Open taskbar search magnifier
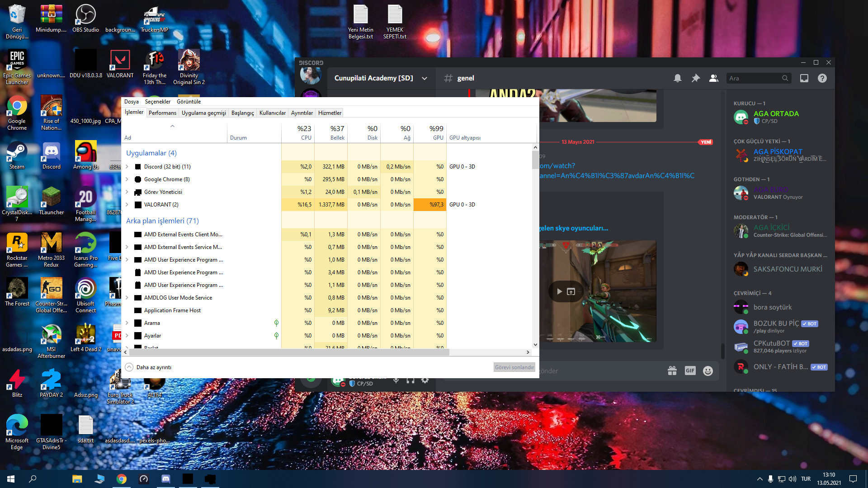The image size is (868, 488). tap(33, 479)
